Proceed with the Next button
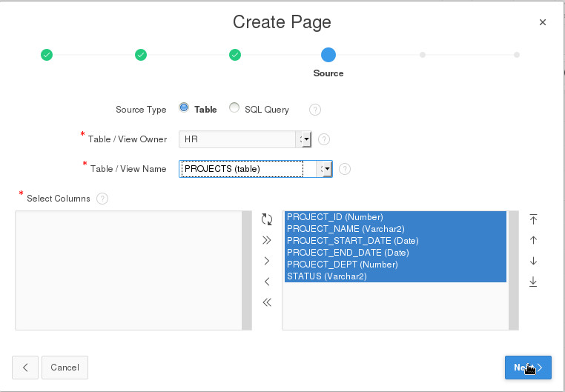Screen dimensions: 565x392 point(528,368)
